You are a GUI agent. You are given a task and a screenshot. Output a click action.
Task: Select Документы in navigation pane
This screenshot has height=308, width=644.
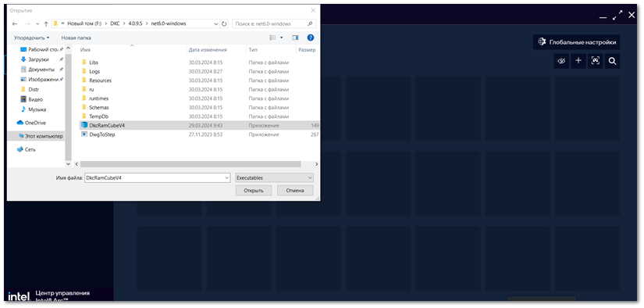(x=41, y=70)
